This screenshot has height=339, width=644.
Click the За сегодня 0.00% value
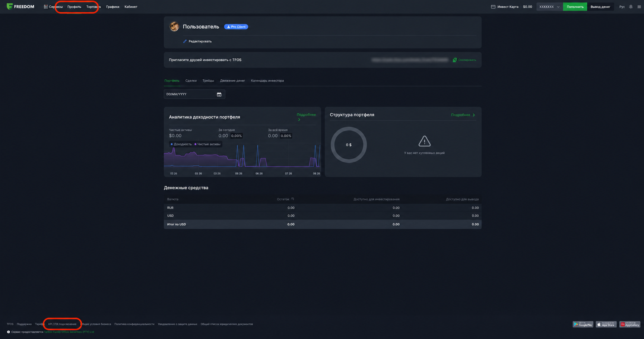click(x=236, y=136)
